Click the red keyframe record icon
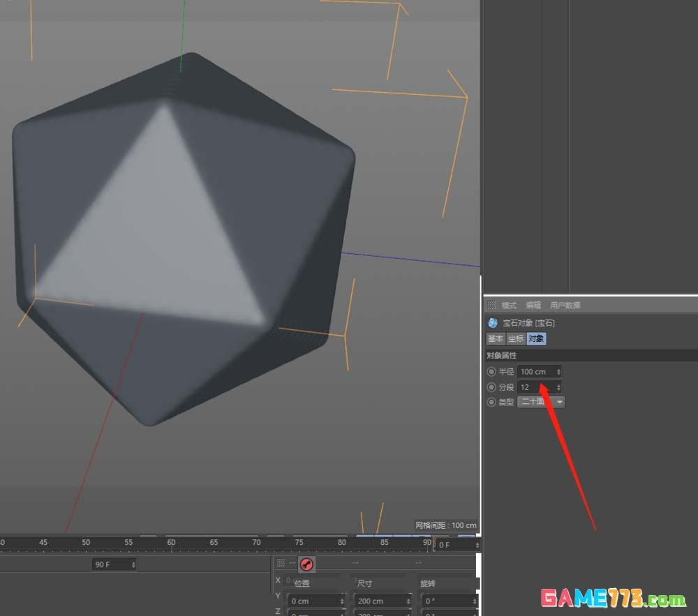The width and height of the screenshot is (698, 616). [x=306, y=564]
